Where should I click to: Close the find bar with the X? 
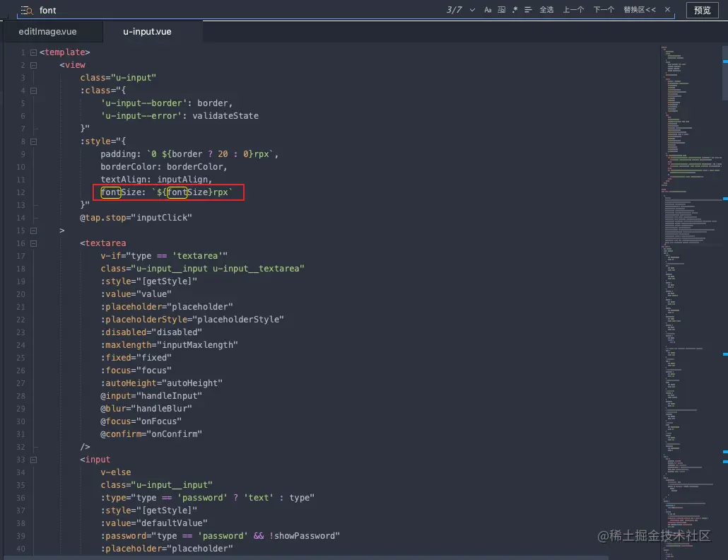coord(667,10)
